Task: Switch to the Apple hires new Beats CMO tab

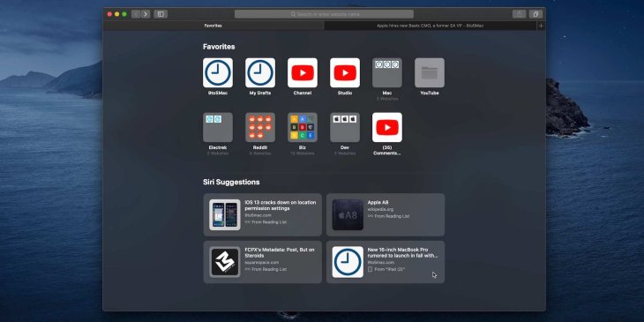Action: tap(430, 26)
